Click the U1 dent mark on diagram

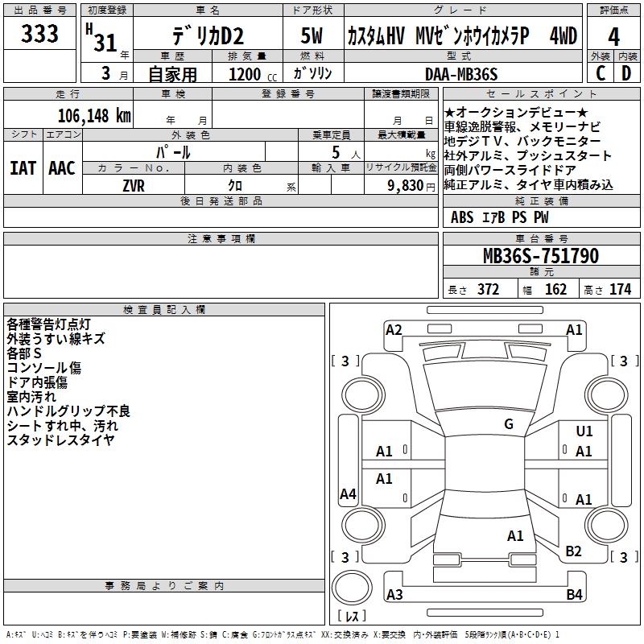click(584, 432)
